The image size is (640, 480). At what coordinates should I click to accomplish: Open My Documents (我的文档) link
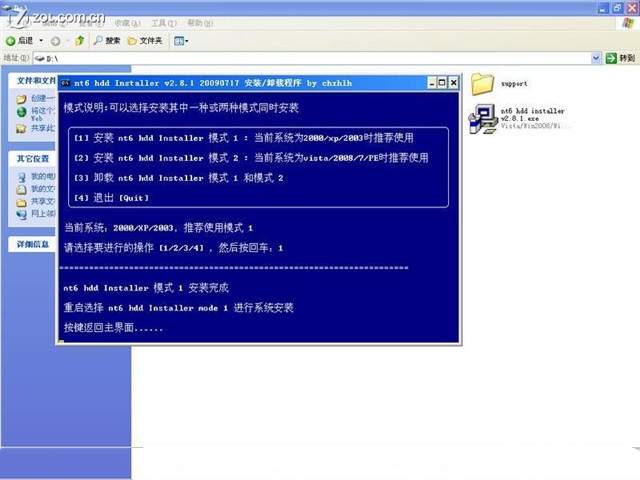[x=37, y=189]
